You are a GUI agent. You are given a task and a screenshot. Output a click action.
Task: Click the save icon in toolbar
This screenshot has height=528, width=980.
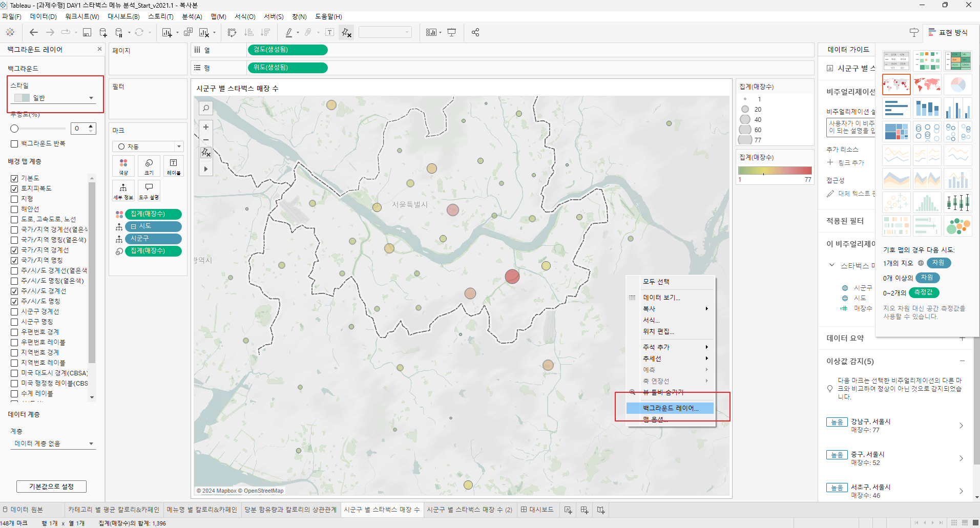coord(87,32)
